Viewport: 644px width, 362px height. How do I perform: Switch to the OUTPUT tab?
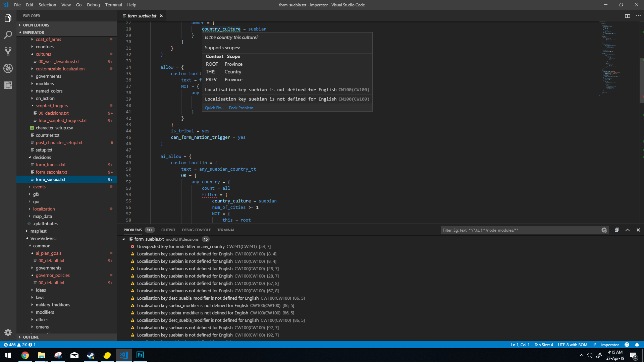(168, 230)
